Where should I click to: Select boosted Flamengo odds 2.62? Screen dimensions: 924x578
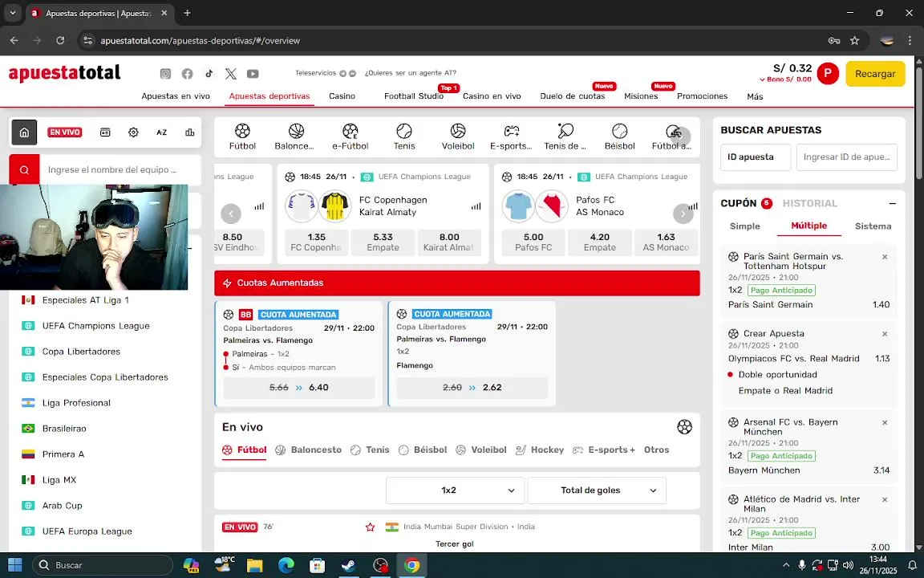tap(472, 388)
